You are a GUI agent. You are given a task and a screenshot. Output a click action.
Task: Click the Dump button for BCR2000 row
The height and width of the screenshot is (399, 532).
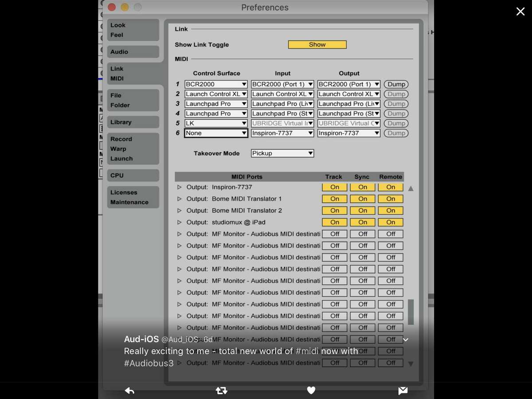click(396, 84)
